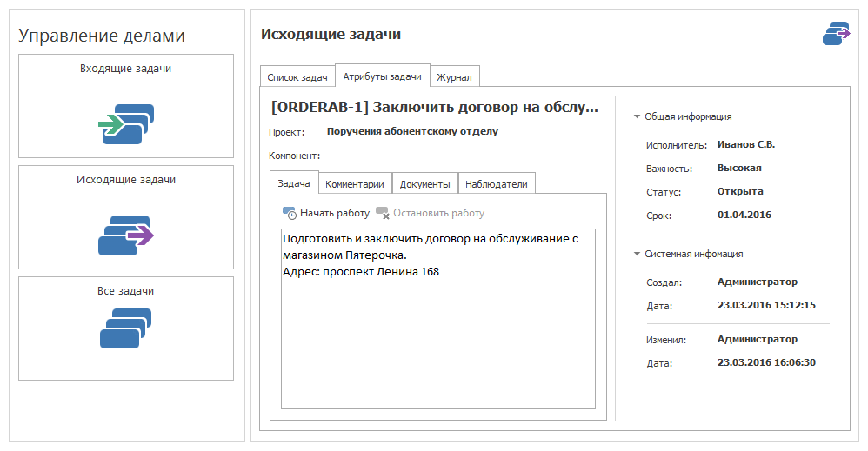Image resolution: width=868 pixels, height=451 pixels.
Task: Click creation date 23.03.2016 15:12:15
Action: [767, 305]
